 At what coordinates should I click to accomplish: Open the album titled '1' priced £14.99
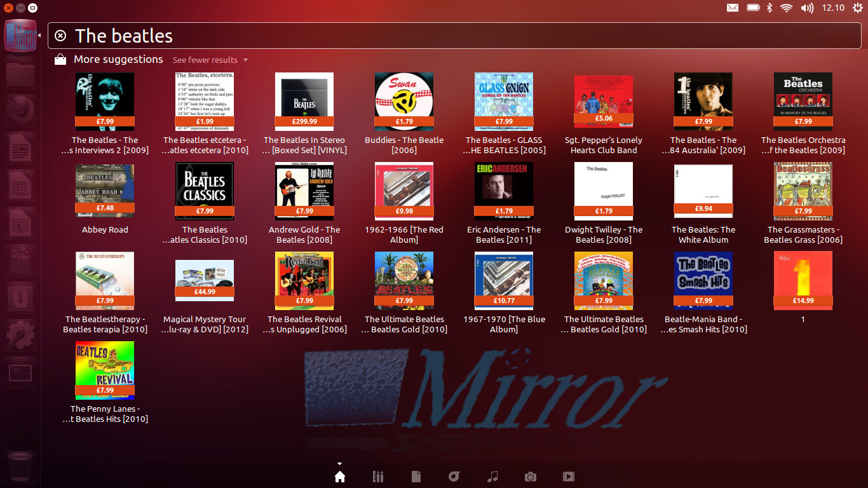(803, 287)
